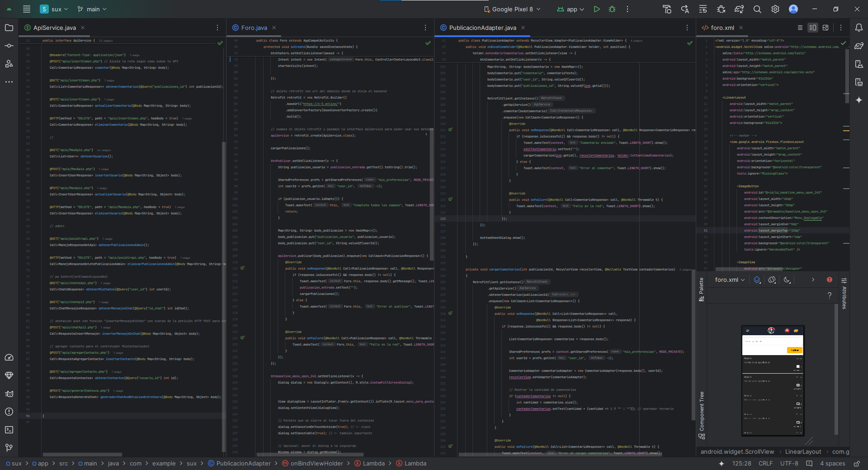Viewport: 868px width, 470px height.
Task: Toggle night mode in layout preview
Action: point(787,280)
